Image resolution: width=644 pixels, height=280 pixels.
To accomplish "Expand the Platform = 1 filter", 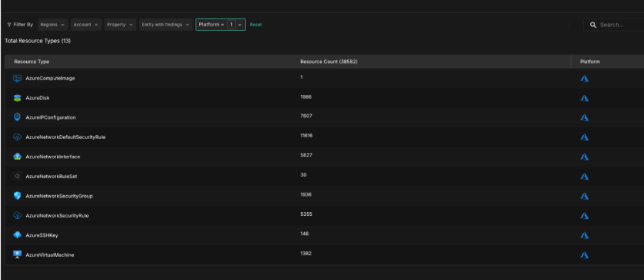I will [220, 24].
